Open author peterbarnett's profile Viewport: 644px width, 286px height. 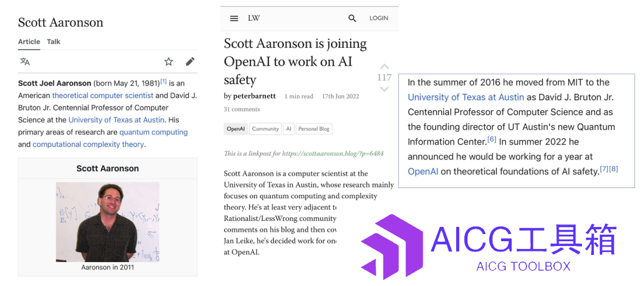254,96
